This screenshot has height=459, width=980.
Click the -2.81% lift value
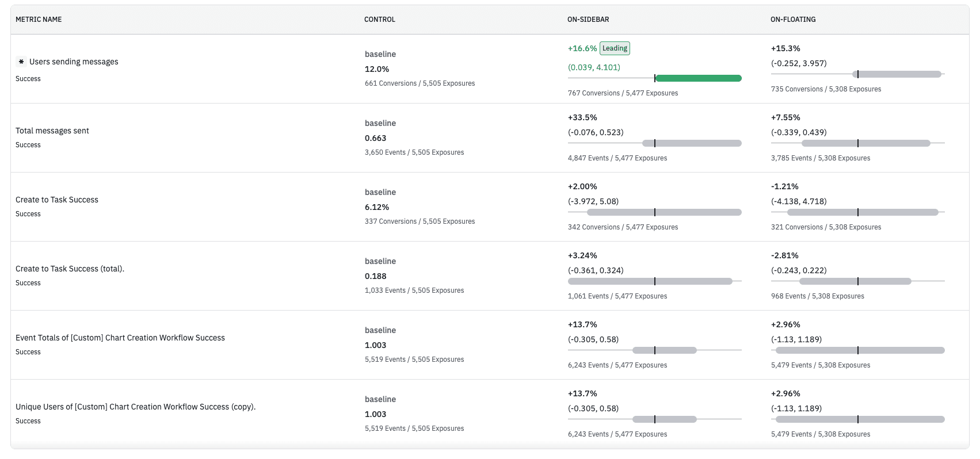coord(785,255)
